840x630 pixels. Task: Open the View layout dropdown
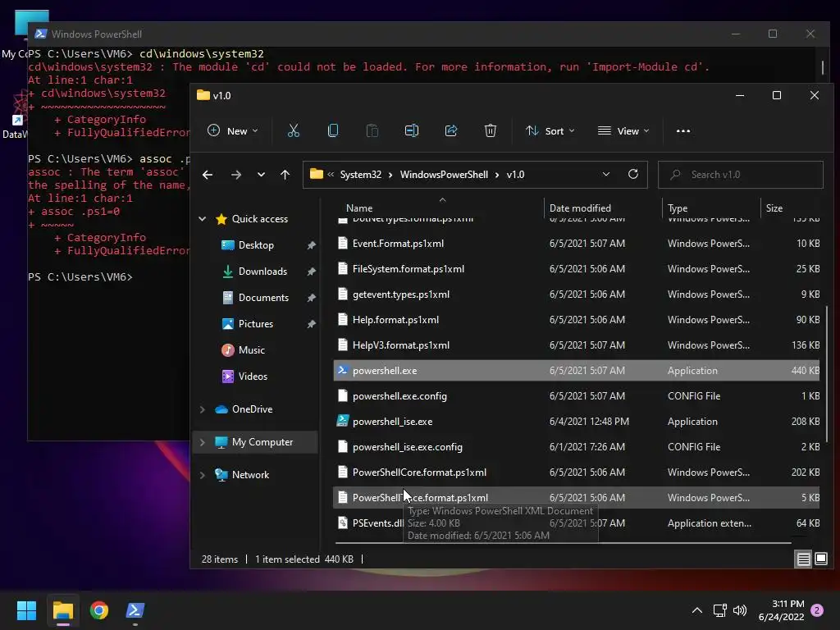[x=623, y=130]
